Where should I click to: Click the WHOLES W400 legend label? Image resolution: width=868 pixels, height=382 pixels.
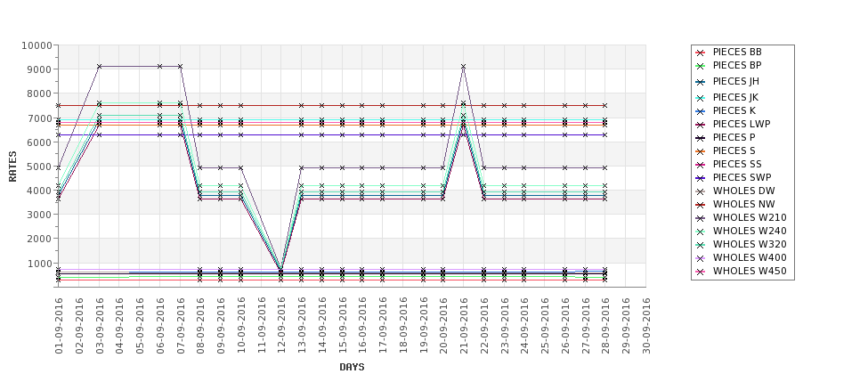point(750,257)
